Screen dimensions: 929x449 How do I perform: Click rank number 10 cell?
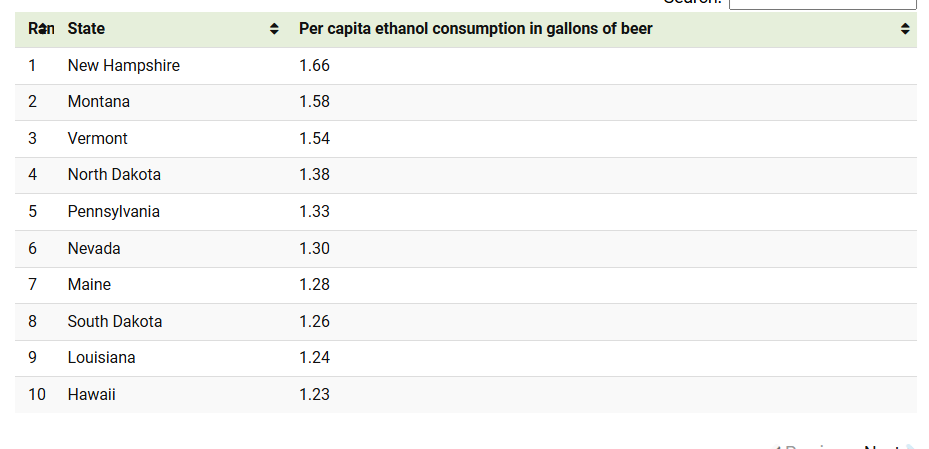point(37,395)
